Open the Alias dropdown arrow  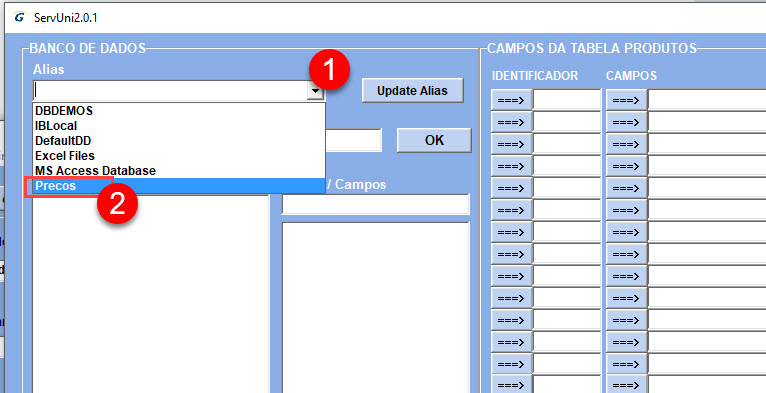tap(316, 91)
